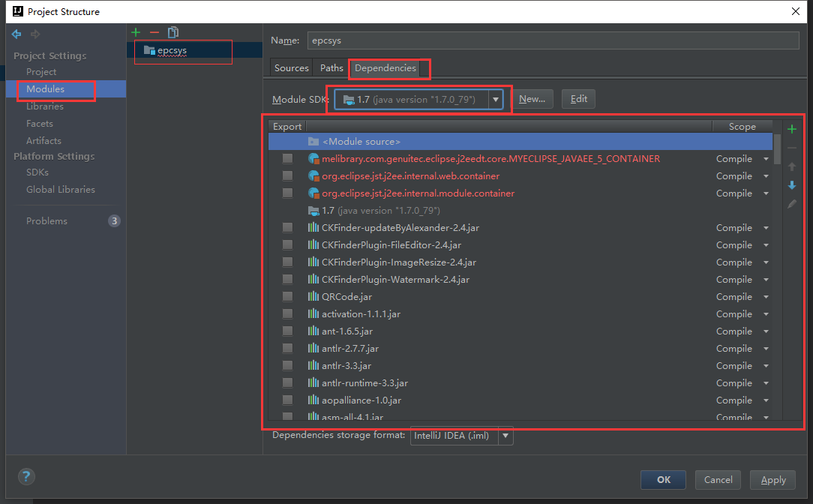Image resolution: width=813 pixels, height=504 pixels.
Task: Click the copy module icon
Action: 173,32
